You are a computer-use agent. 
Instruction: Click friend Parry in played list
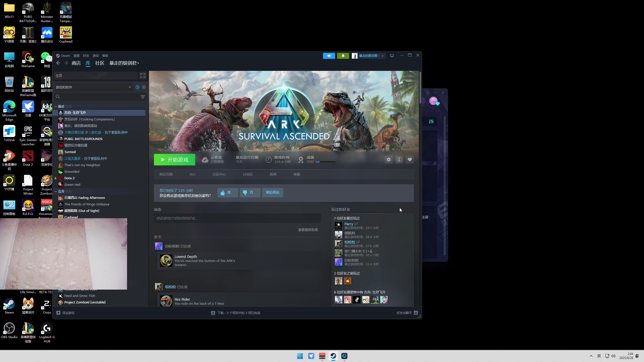point(348,224)
